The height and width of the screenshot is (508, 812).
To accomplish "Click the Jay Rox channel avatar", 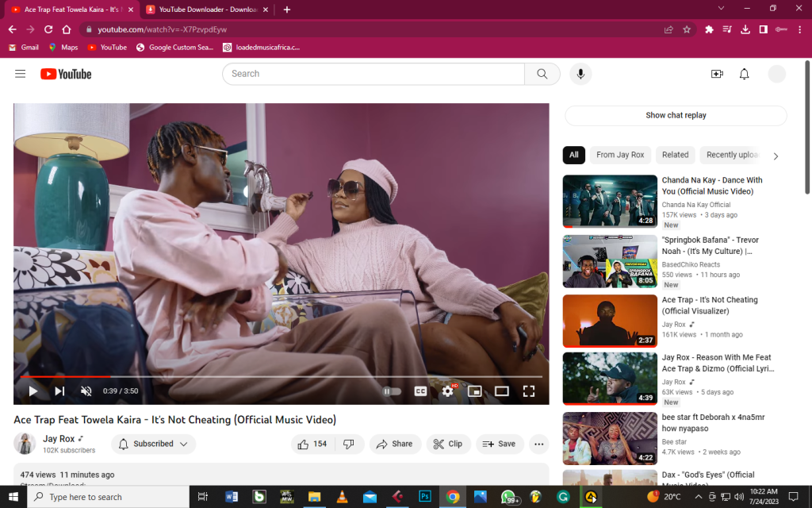I will pyautogui.click(x=25, y=443).
